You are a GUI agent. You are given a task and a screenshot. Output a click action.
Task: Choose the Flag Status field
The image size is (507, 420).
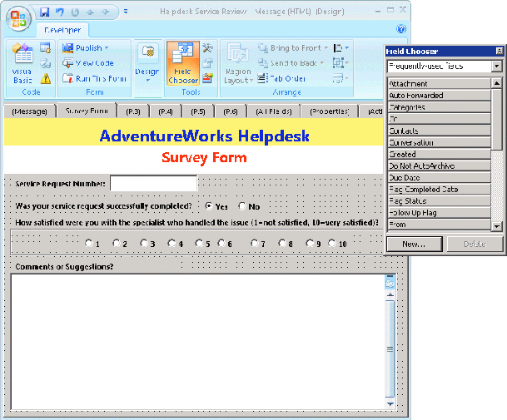(x=439, y=200)
